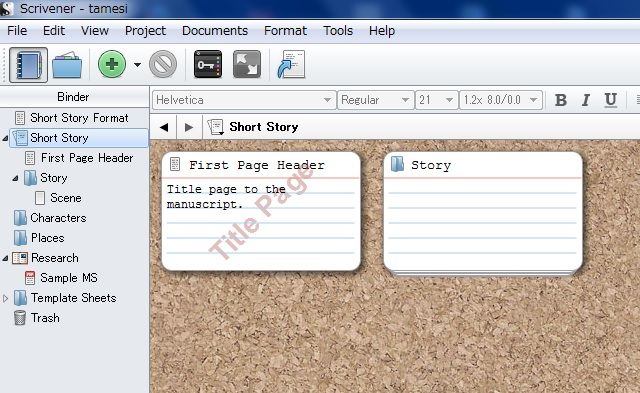640x393 pixels.
Task: Click the Characters folder icon
Action: [20, 218]
